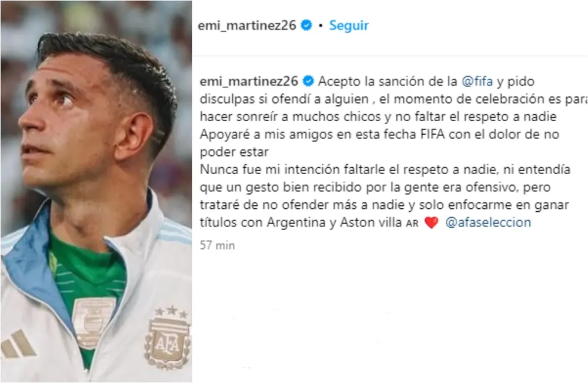The height and width of the screenshot is (383, 588).
Task: Open emi_martinez26 profile from post header
Action: pyautogui.click(x=247, y=25)
